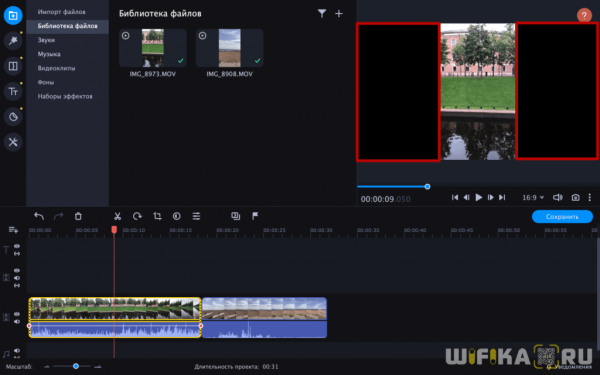600x375 pixels.
Task: Open the 16:9 aspect ratio dropdown
Action: pos(533,197)
